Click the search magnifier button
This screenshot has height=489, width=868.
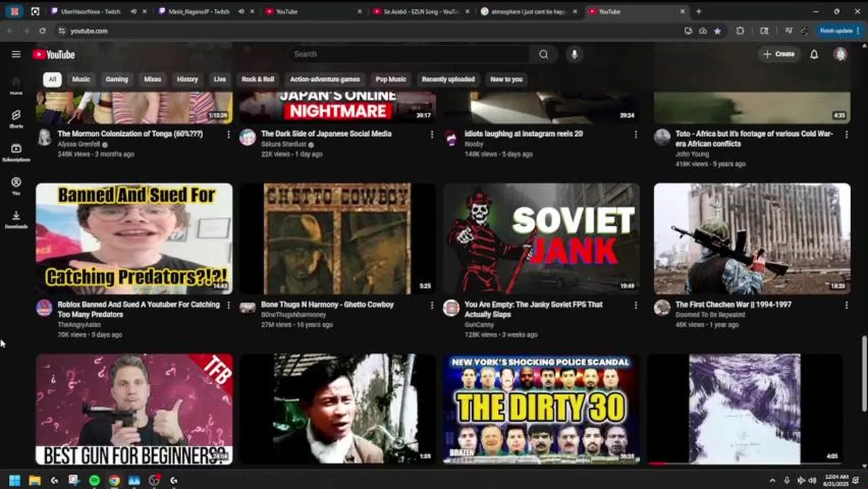543,54
